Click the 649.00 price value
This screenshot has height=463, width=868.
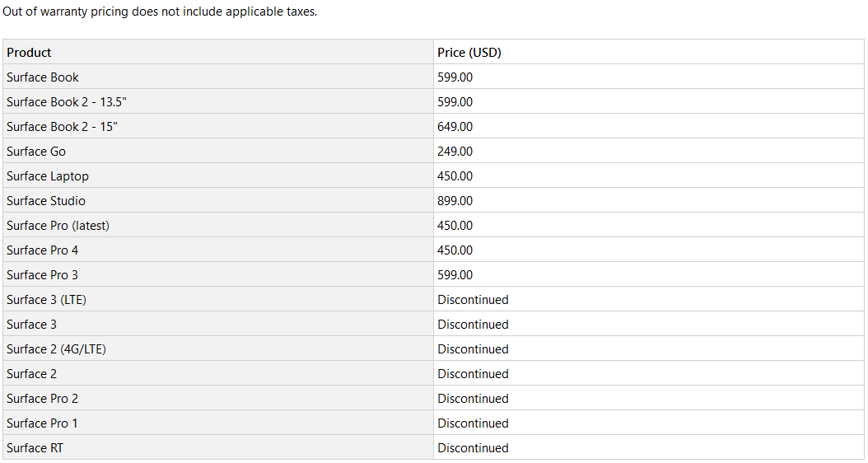[x=455, y=126]
